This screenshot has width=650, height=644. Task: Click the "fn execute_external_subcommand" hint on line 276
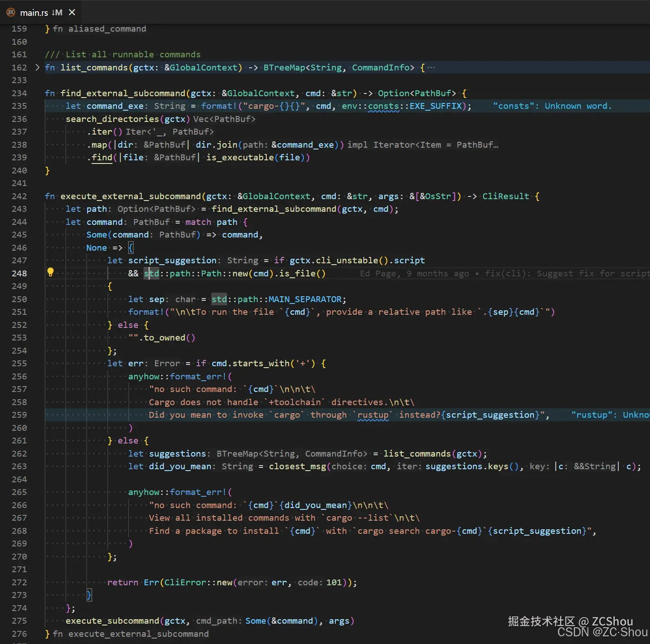[131, 634]
